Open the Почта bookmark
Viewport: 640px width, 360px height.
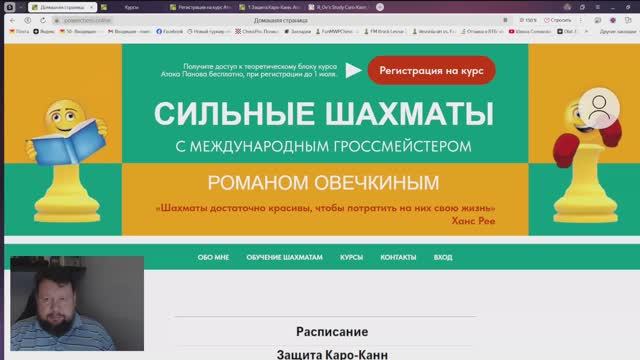(x=19, y=31)
